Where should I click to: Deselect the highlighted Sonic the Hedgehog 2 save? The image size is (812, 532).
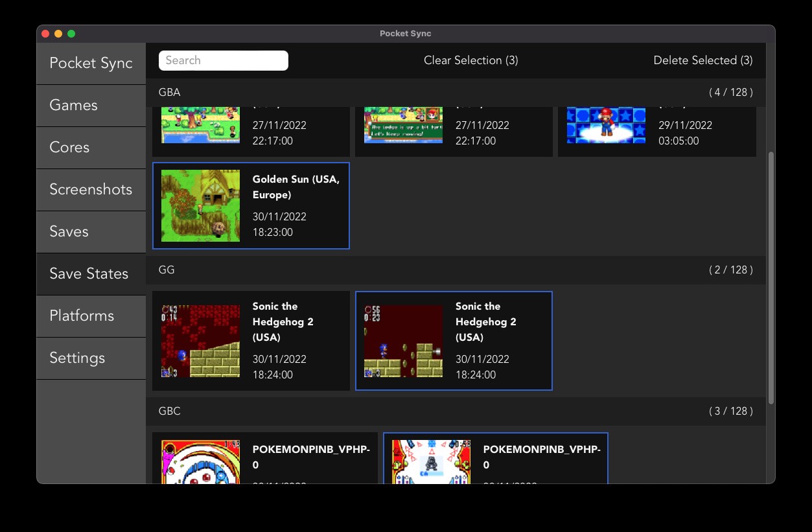[x=454, y=341]
